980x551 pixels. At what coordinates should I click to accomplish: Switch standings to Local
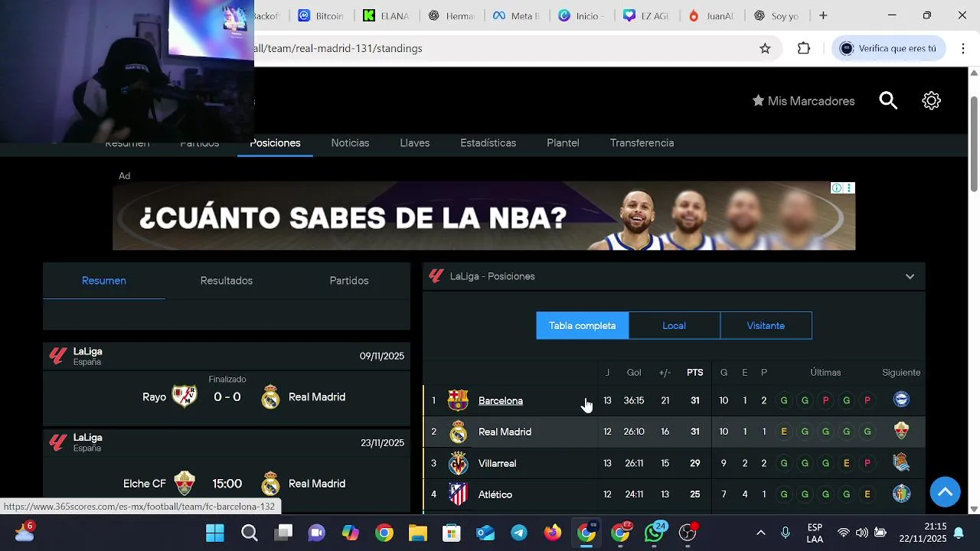(x=674, y=325)
